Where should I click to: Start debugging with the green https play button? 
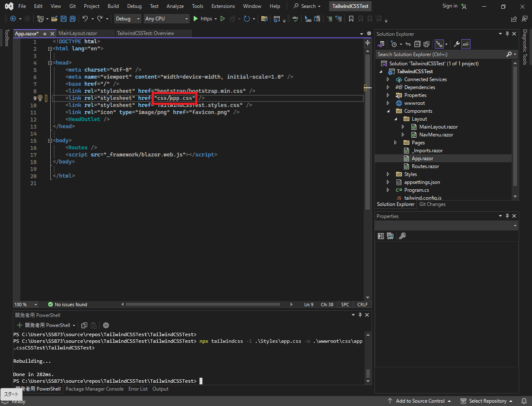pos(196,19)
